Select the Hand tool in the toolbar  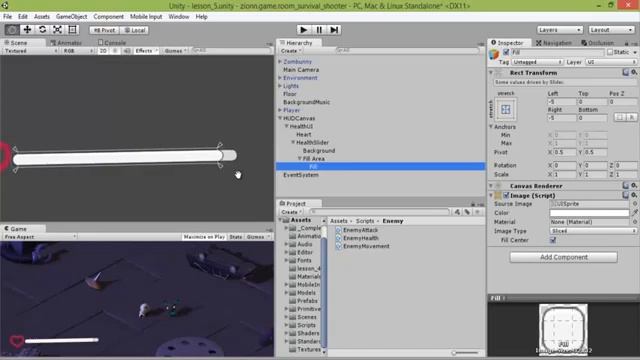pyautogui.click(x=12, y=30)
